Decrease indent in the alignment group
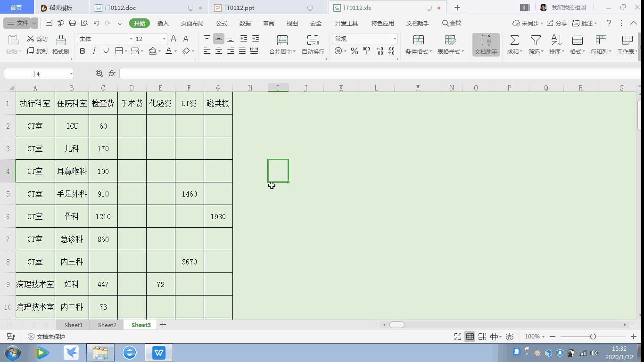Image resolution: width=644 pixels, height=362 pixels. [243, 39]
